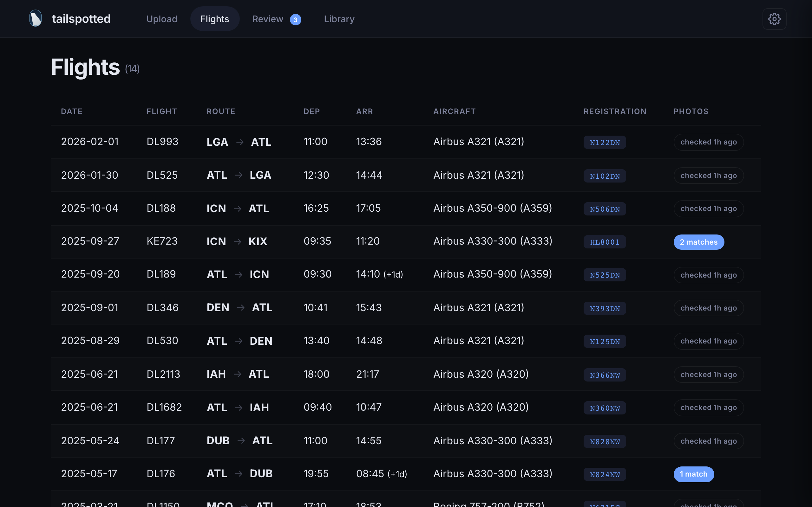Screen dimensions: 812x507
Task: Click the Flights nav item
Action: tap(215, 19)
